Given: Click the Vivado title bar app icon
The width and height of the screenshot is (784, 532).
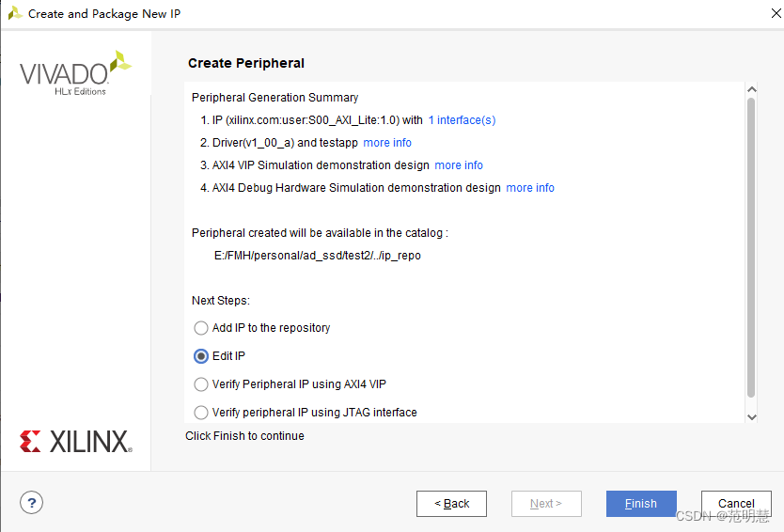Looking at the screenshot, I should pyautogui.click(x=15, y=14).
